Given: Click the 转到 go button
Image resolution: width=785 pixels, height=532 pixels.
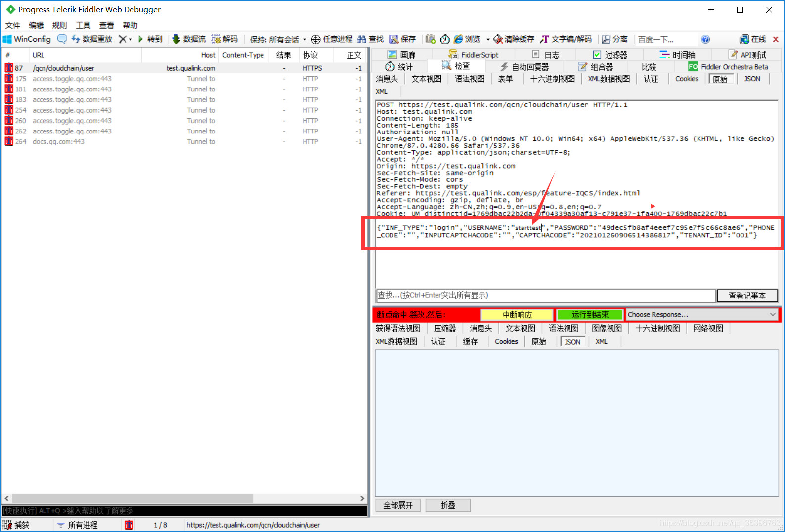Looking at the screenshot, I should point(150,39).
